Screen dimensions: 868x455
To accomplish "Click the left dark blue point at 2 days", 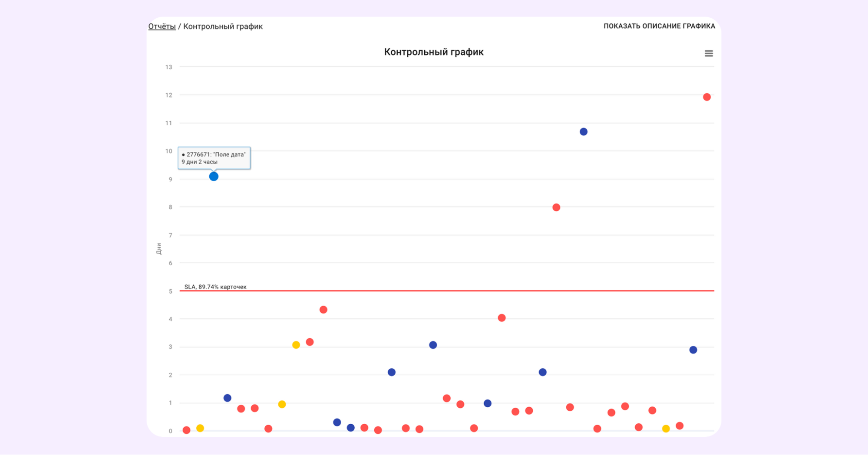I will click(x=391, y=373).
